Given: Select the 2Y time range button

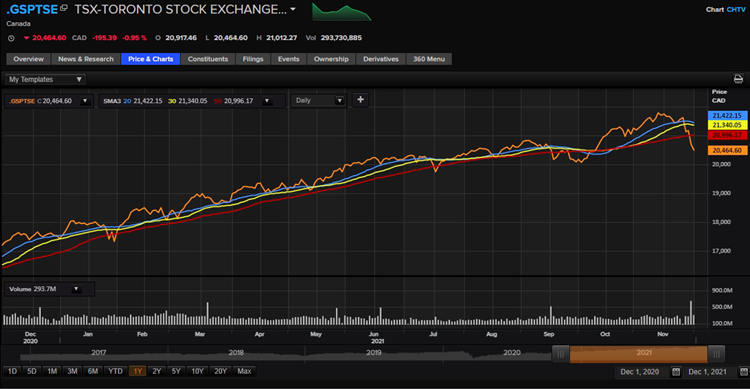Looking at the screenshot, I should point(156,371).
